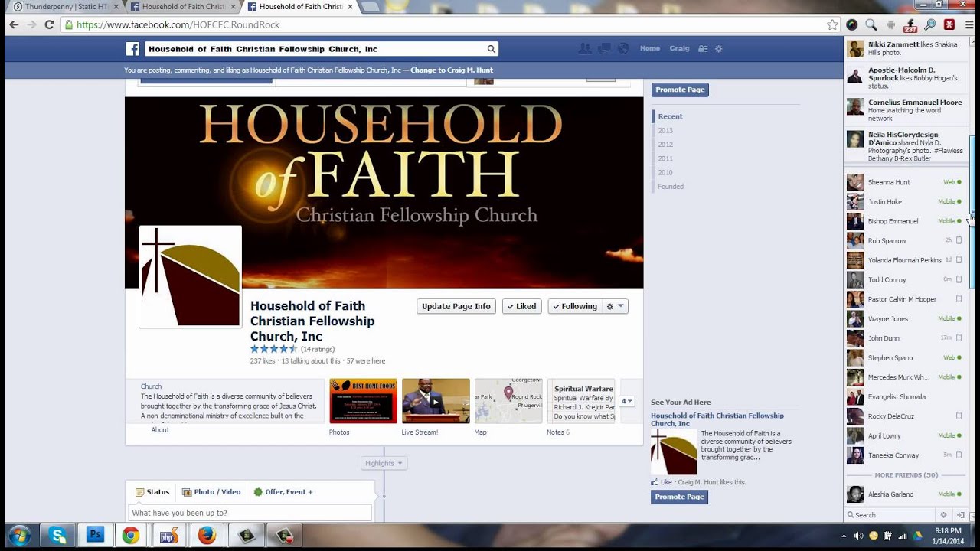Click the search magnifier in Facebook search
This screenshot has height=551, width=980.
[x=491, y=49]
